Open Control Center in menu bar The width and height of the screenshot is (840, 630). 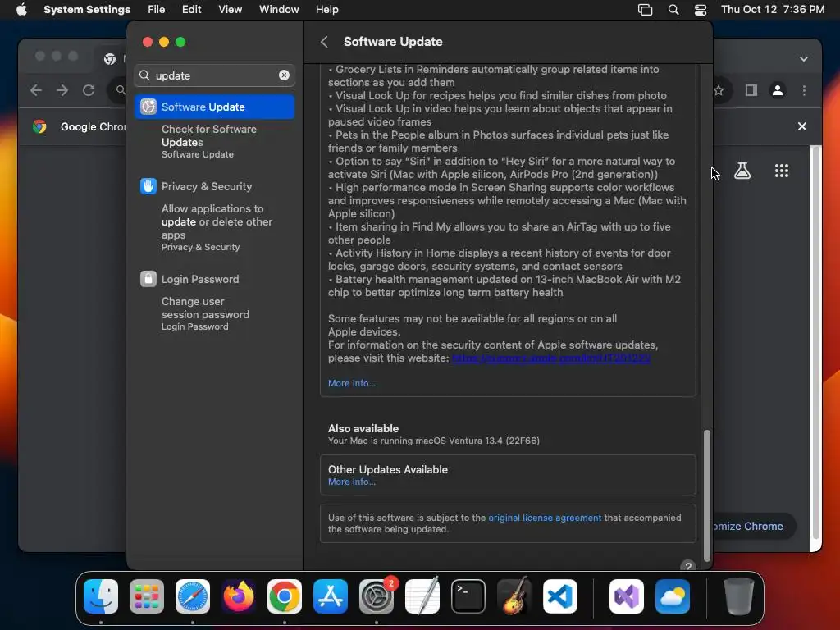[x=701, y=10]
